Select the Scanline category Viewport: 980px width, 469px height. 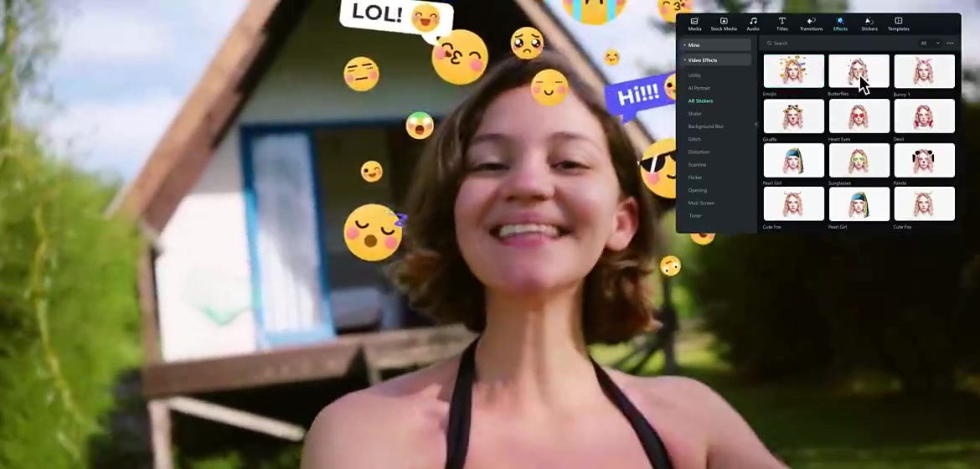(x=697, y=164)
